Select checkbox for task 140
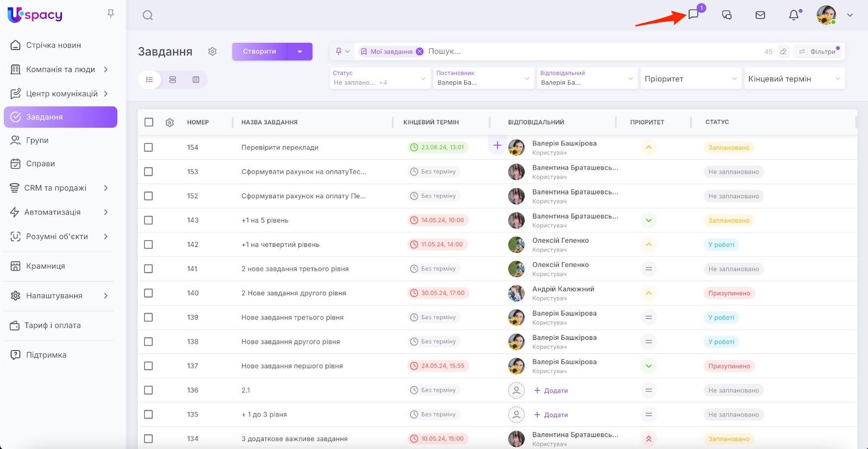The width and height of the screenshot is (868, 449). [149, 293]
